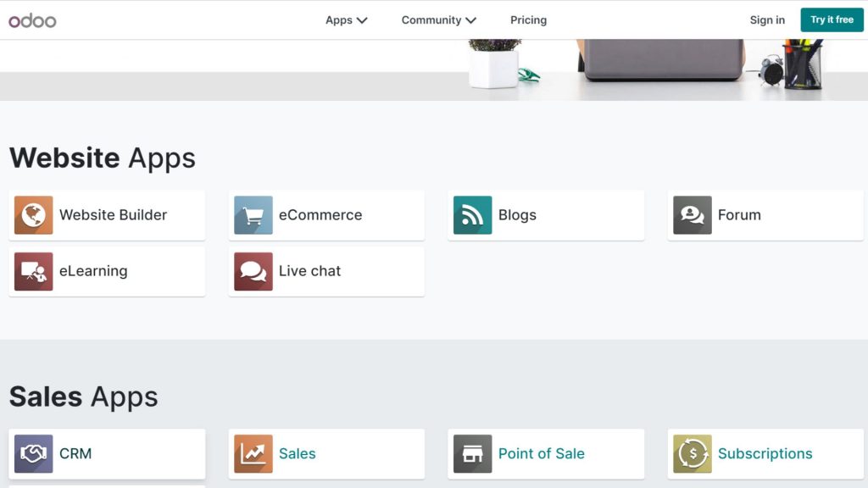The image size is (868, 488).
Task: Click the Odoo logo
Action: (32, 20)
